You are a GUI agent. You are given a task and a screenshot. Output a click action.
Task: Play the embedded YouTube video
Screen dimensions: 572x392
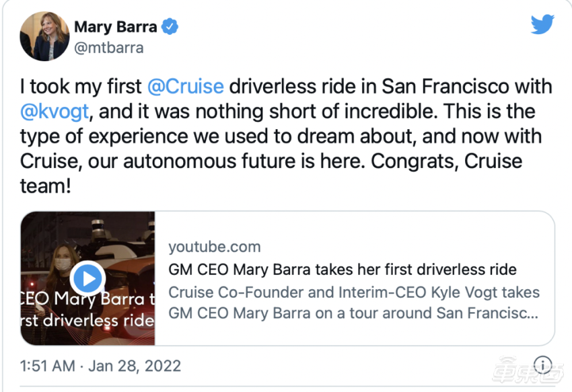point(88,278)
